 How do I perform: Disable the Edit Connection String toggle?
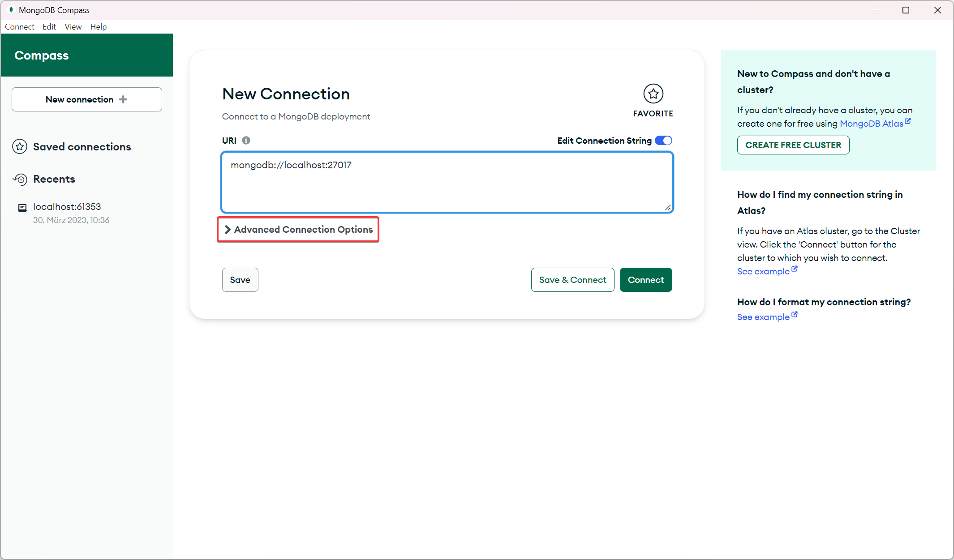663,140
